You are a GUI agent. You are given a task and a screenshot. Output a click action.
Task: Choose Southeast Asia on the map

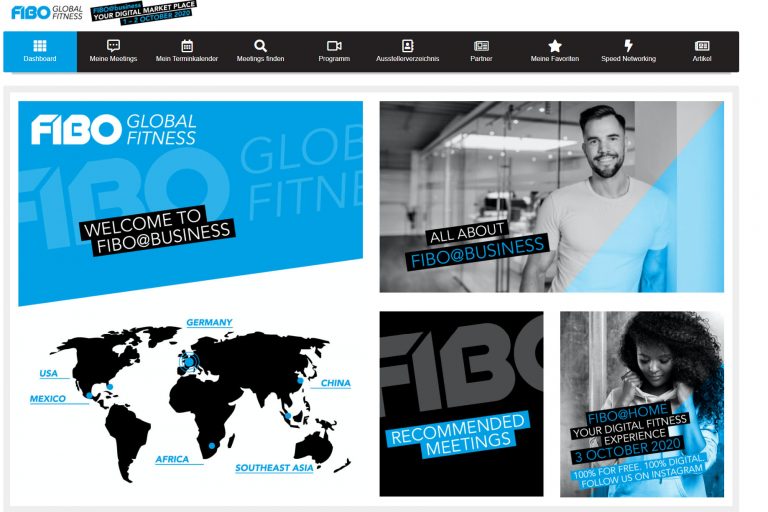click(x=274, y=468)
